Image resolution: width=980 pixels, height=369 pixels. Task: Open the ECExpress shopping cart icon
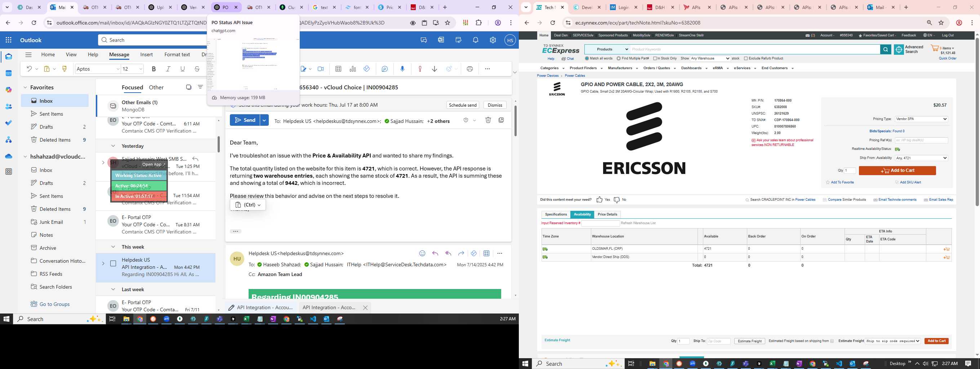click(x=935, y=48)
